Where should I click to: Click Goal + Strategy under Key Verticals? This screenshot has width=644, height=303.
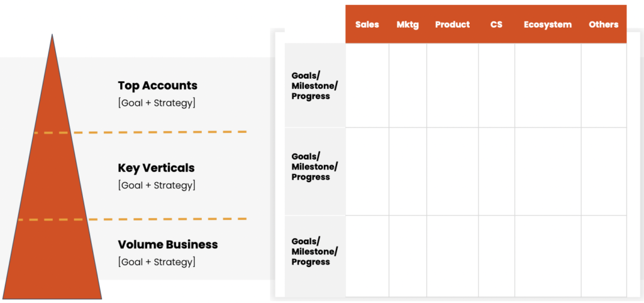tap(156, 185)
